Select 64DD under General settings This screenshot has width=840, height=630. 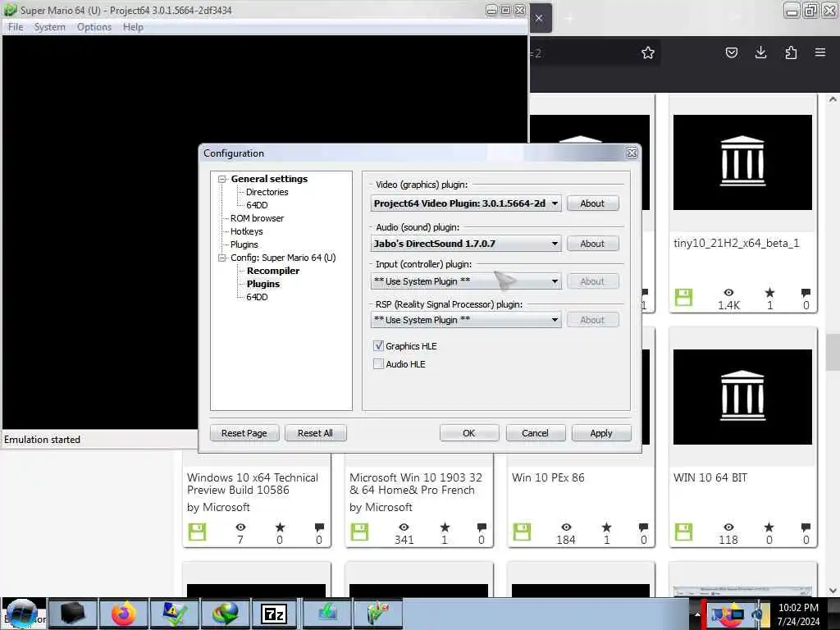257,205
